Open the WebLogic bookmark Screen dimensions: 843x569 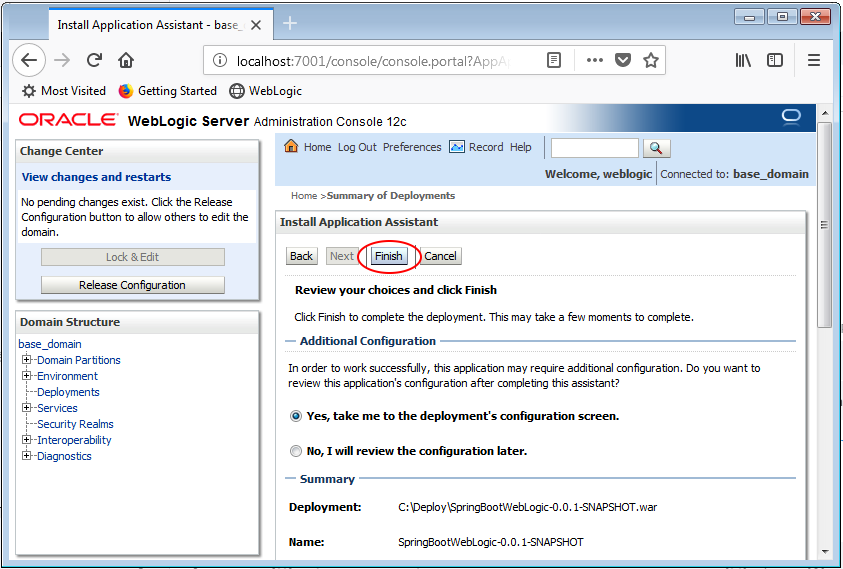266,91
